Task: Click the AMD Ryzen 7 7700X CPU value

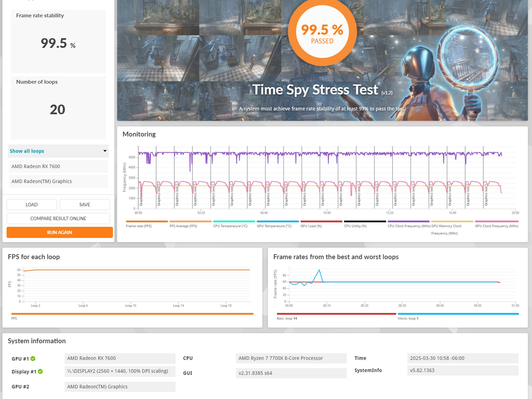Action: point(291,358)
